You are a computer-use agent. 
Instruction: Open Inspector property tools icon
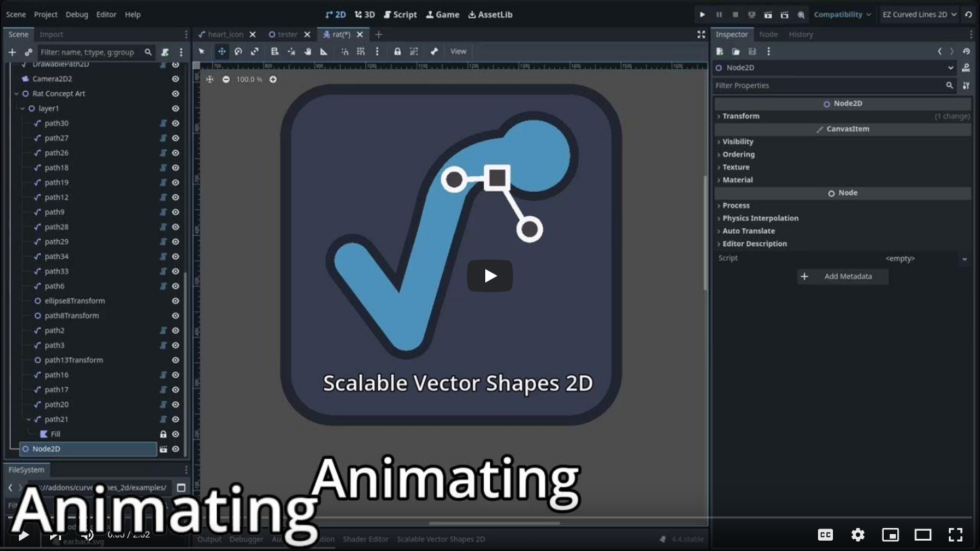(x=967, y=85)
